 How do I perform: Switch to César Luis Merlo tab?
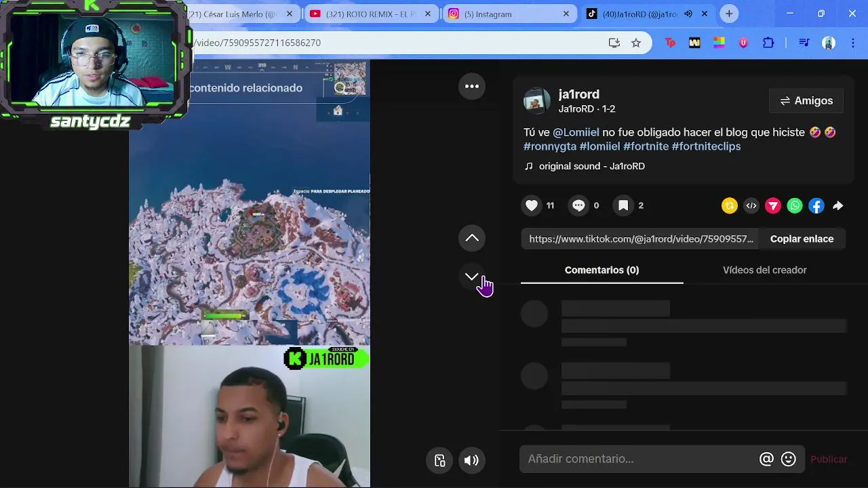pyautogui.click(x=234, y=14)
